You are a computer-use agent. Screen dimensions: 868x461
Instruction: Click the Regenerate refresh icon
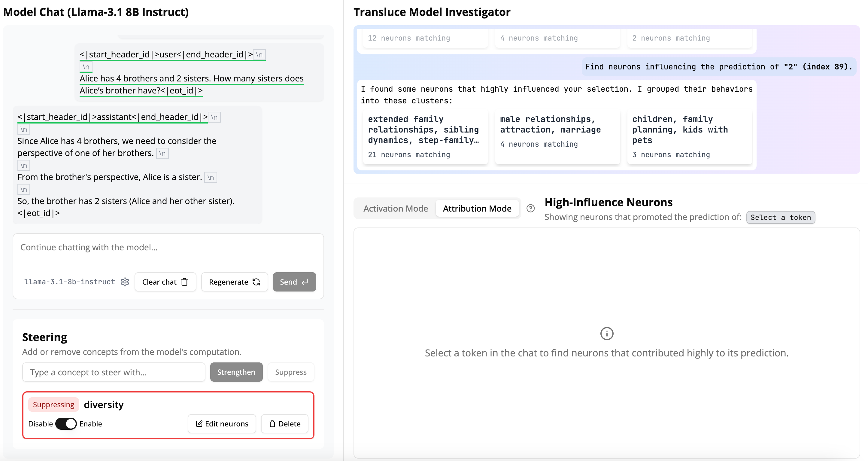coord(256,282)
